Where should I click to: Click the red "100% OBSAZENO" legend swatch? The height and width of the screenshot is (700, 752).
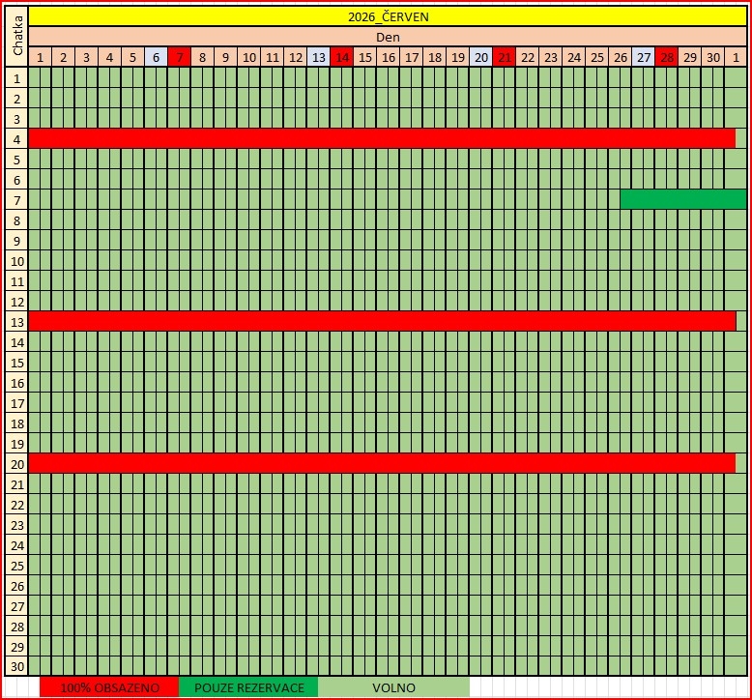(109, 687)
